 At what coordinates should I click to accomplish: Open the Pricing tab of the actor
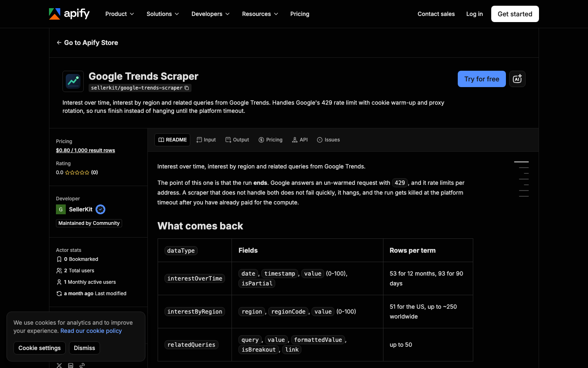point(270,140)
